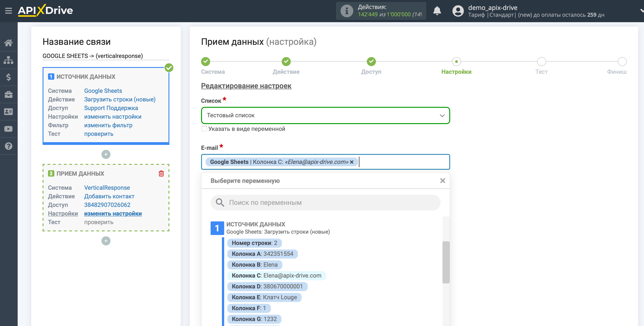Open the briefcase sidebar icon
Viewport: 644px width, 326px height.
click(x=9, y=94)
